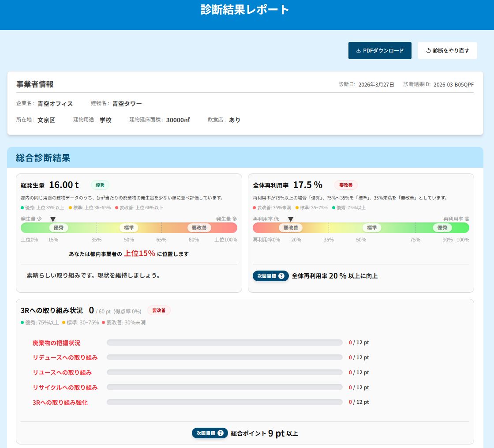Click the help icon beside 全体再利用率 next target

pyautogui.click(x=281, y=276)
